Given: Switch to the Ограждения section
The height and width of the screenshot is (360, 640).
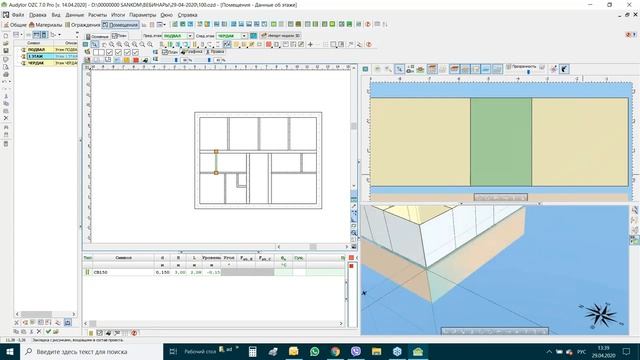Looking at the screenshot, I should 82,24.
